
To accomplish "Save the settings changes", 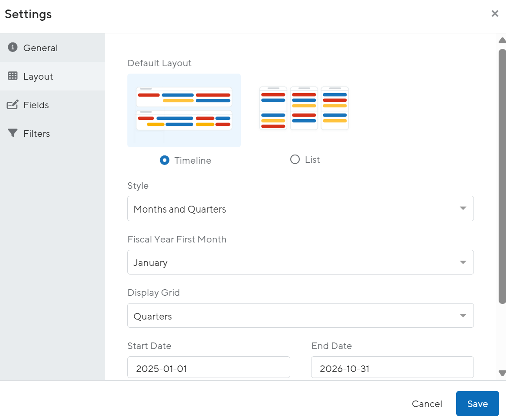I will coord(477,403).
